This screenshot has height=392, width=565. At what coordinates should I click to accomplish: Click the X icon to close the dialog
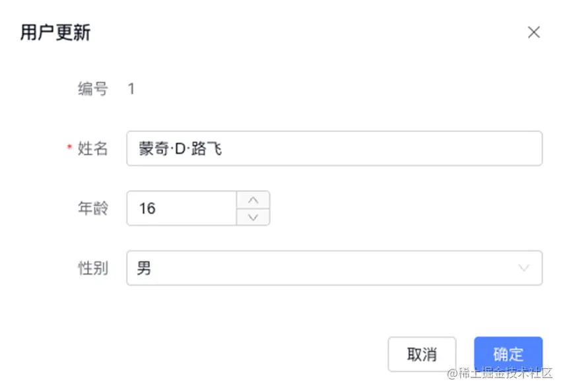(534, 32)
